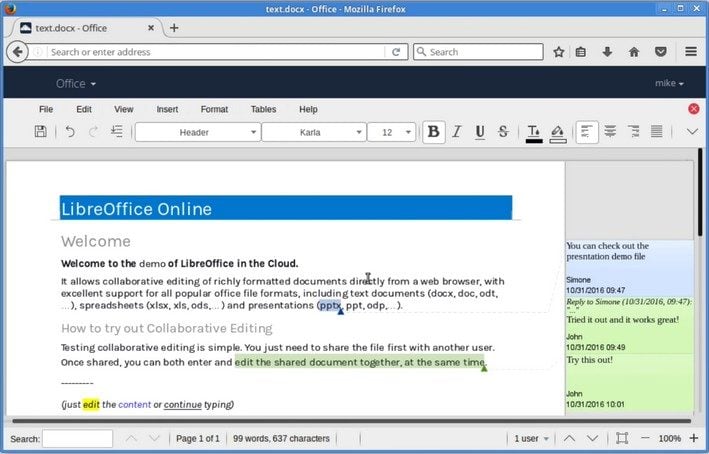Image resolution: width=709 pixels, height=454 pixels.
Task: Open the Header paragraph style dropdown
Action: [198, 132]
